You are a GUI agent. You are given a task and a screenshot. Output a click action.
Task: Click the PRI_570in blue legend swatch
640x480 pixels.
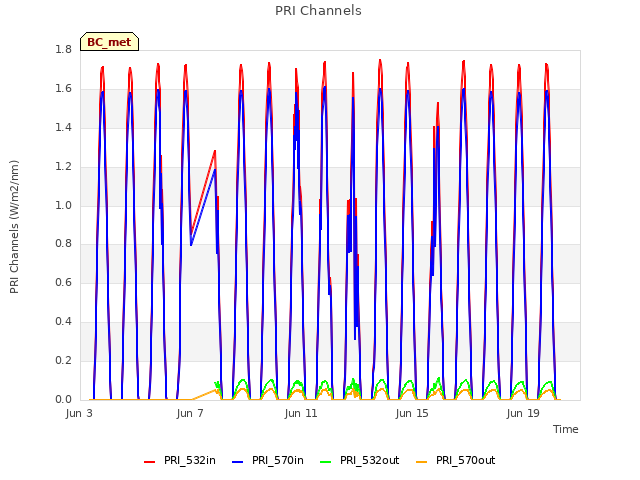238,461
